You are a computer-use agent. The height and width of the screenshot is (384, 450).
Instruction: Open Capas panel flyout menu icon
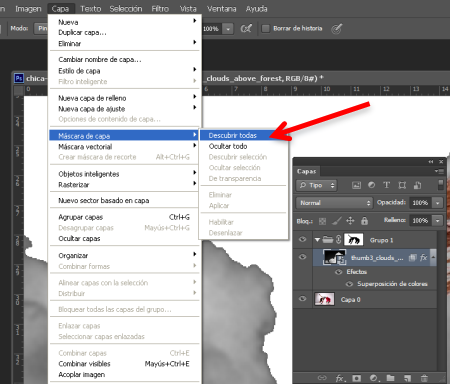[x=439, y=171]
